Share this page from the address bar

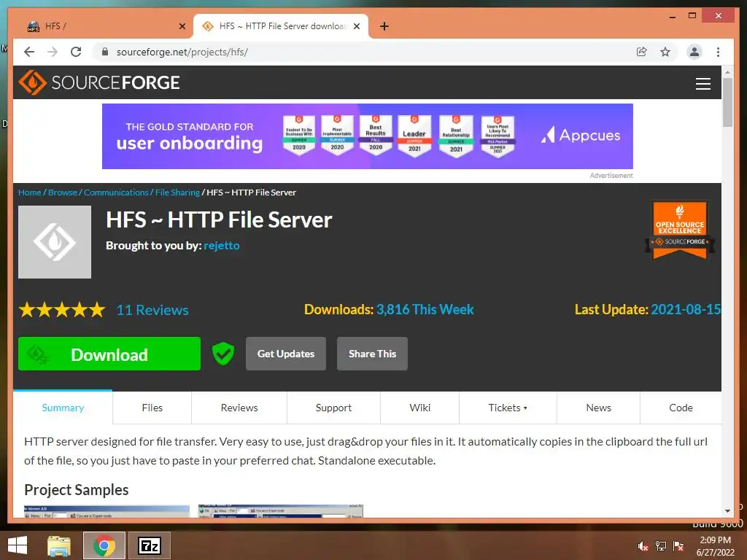pyautogui.click(x=642, y=52)
